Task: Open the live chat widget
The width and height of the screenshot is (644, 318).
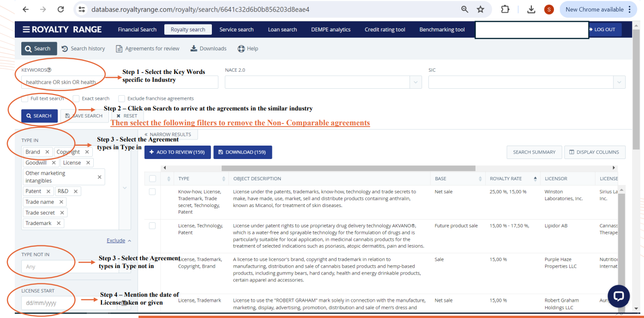Action: pyautogui.click(x=619, y=296)
